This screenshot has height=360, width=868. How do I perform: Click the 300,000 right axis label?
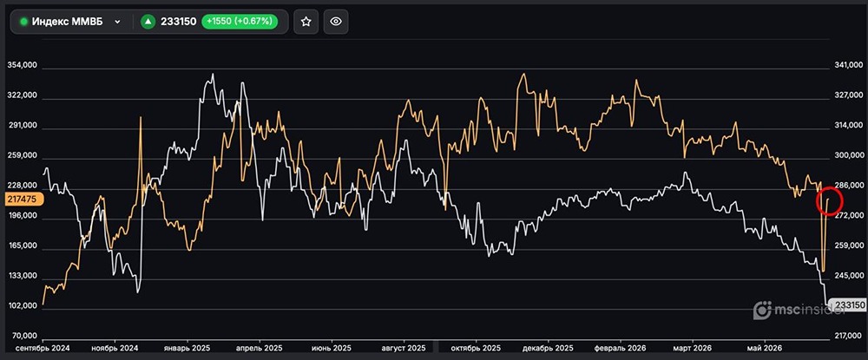[849, 156]
